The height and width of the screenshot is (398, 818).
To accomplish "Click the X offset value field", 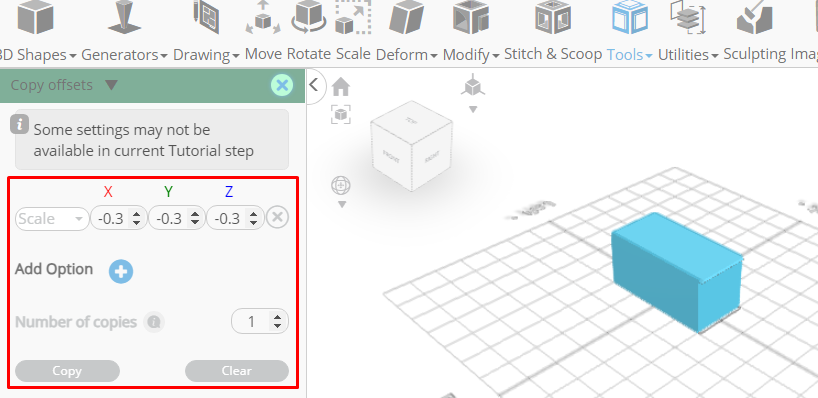I will [118, 218].
